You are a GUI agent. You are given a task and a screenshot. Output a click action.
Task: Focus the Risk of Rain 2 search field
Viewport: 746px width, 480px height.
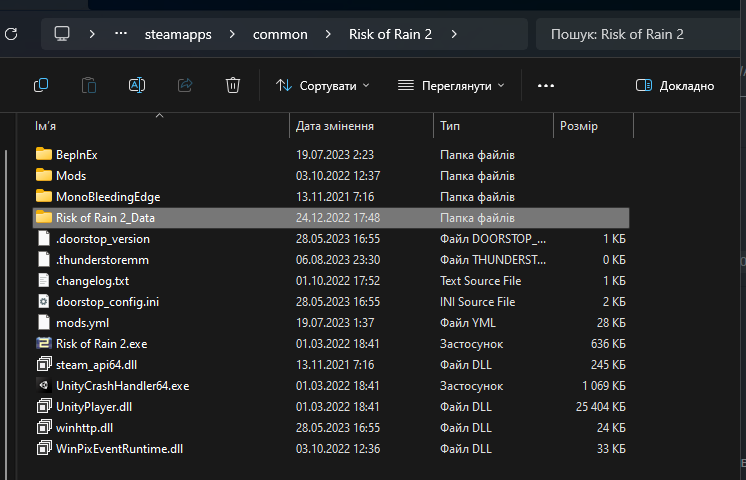click(638, 34)
